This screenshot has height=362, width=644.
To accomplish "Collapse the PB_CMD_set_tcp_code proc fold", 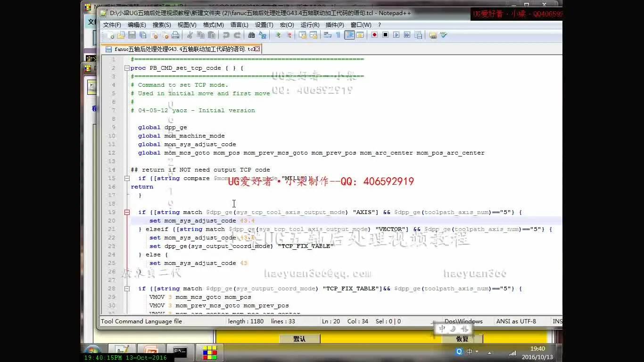I will pos(126,68).
